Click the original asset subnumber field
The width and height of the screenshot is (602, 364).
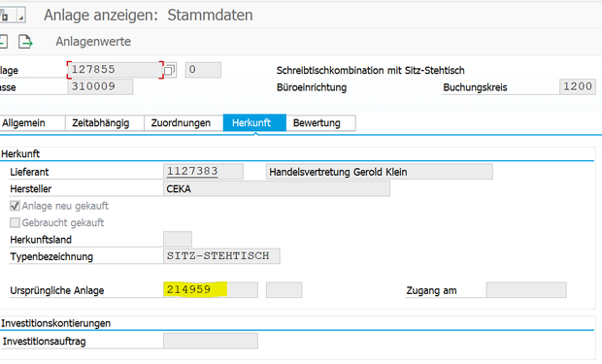click(284, 290)
